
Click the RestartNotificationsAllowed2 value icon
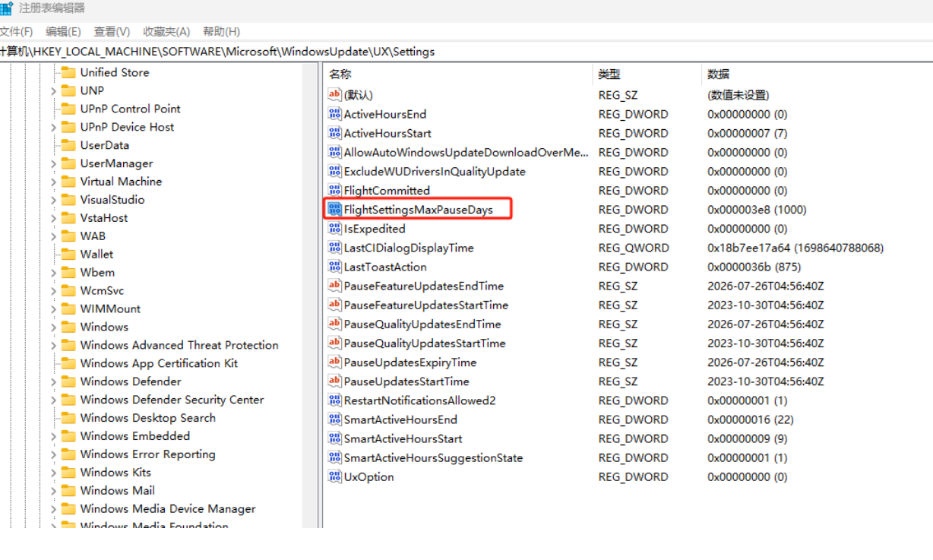coord(334,400)
